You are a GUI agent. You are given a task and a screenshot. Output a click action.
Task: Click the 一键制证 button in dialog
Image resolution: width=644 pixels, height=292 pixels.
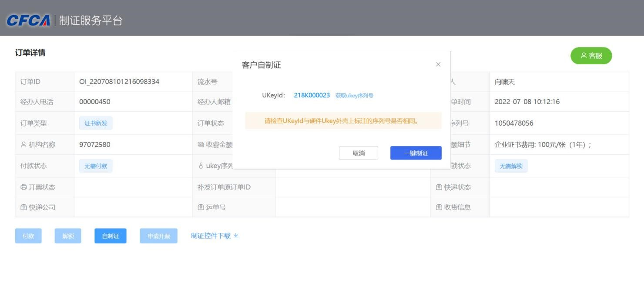[416, 153]
